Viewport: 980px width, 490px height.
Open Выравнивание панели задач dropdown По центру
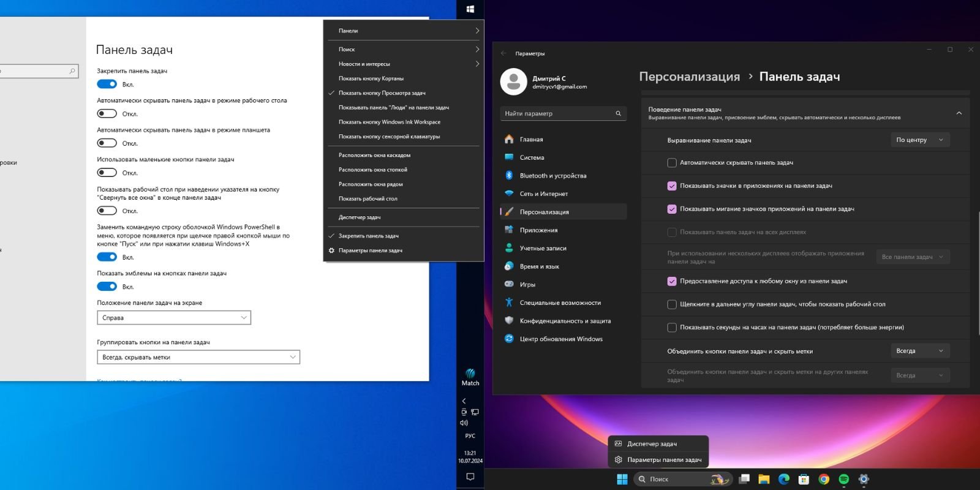point(920,140)
